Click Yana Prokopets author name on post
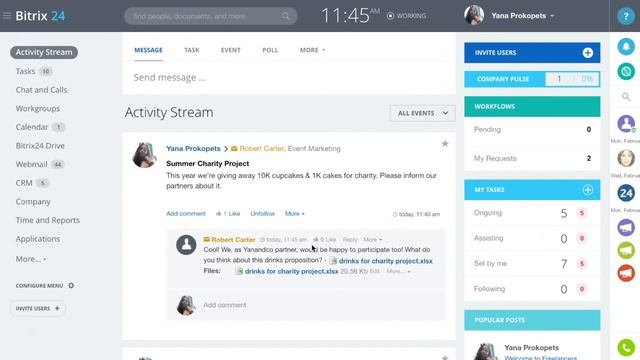640x360 pixels. (193, 149)
